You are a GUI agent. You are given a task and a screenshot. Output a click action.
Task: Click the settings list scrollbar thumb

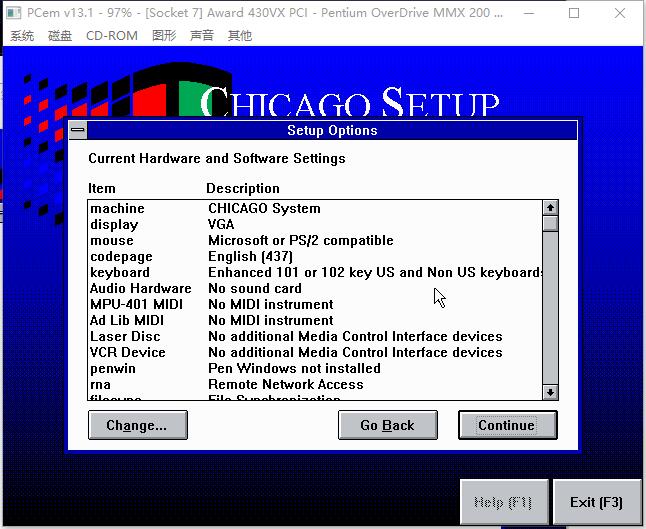[x=550, y=223]
